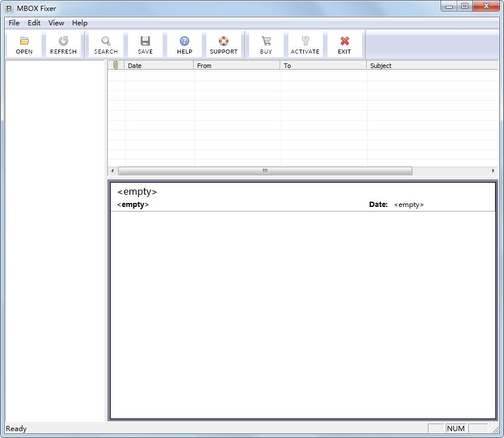
Task: Open the HELP documentation
Action: pos(184,44)
